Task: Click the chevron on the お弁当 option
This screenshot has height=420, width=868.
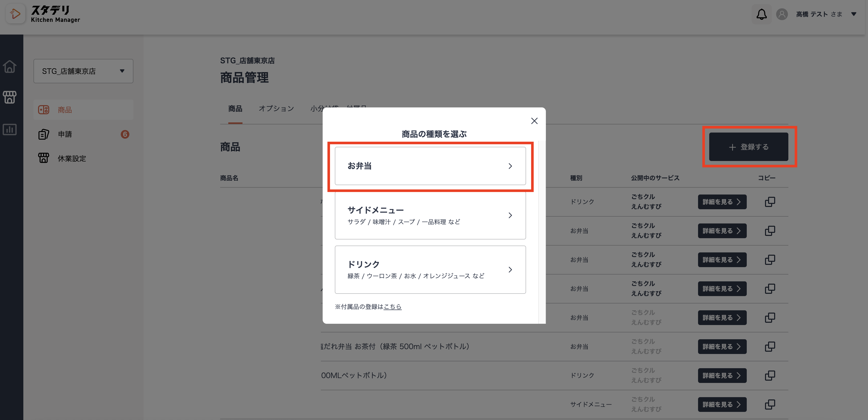Action: pyautogui.click(x=510, y=166)
